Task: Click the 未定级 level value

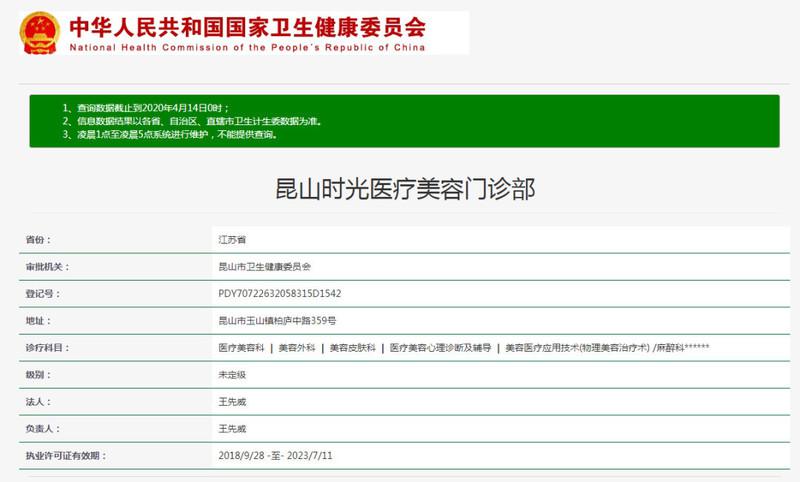Action: pos(232,375)
